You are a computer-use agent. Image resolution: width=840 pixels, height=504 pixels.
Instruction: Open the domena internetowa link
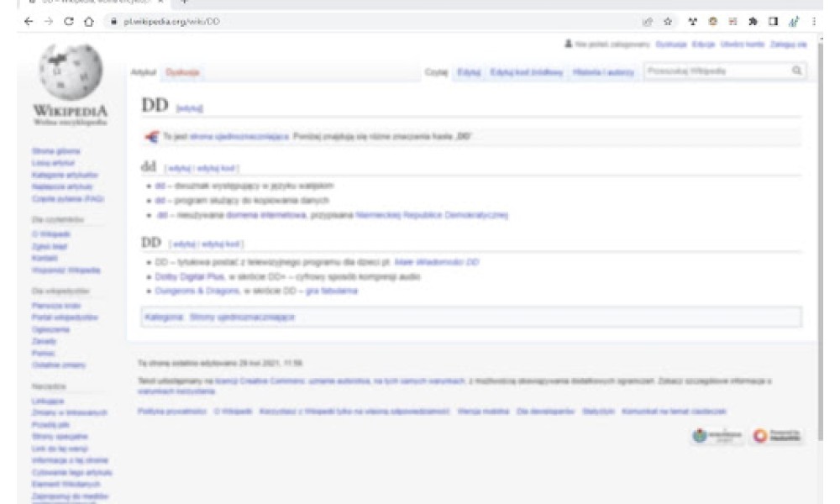[265, 215]
